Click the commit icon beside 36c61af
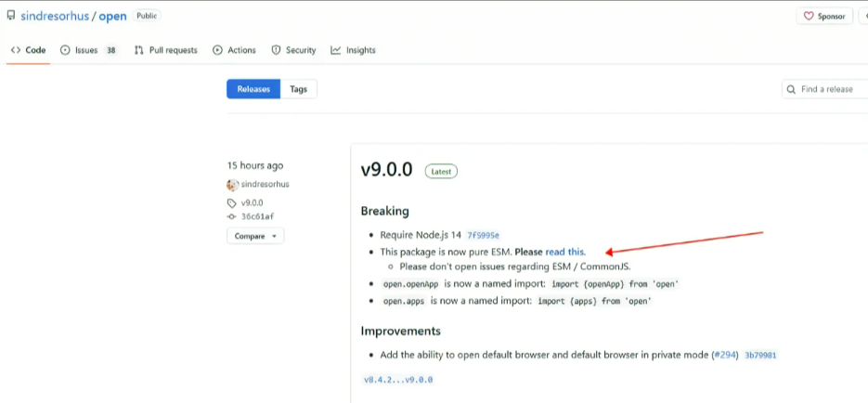 coord(232,216)
